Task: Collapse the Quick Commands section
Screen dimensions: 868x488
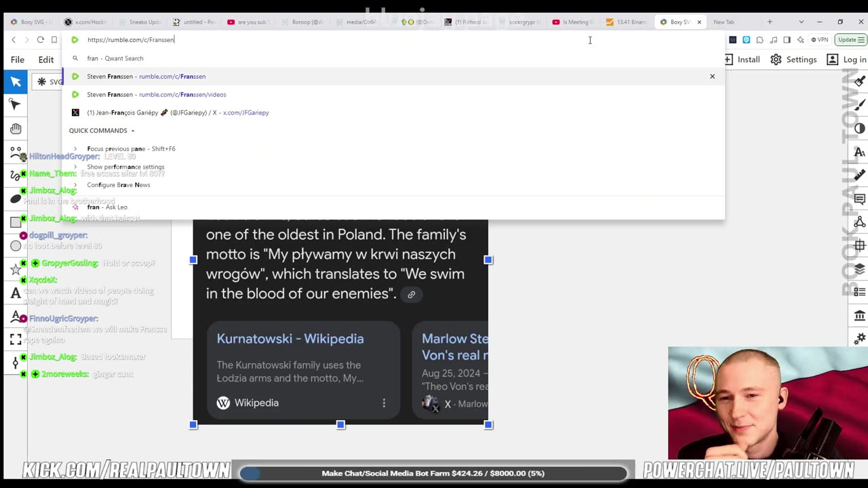Action: (102, 130)
